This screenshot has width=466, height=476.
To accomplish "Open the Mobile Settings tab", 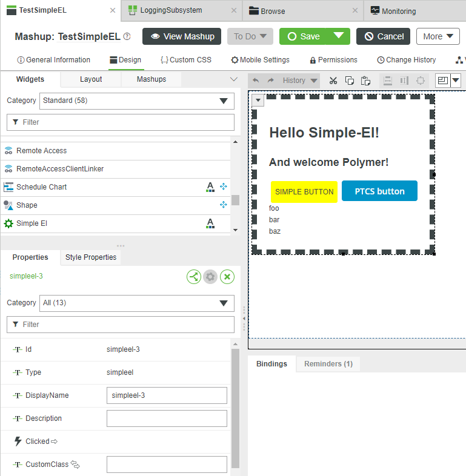I will tap(261, 60).
